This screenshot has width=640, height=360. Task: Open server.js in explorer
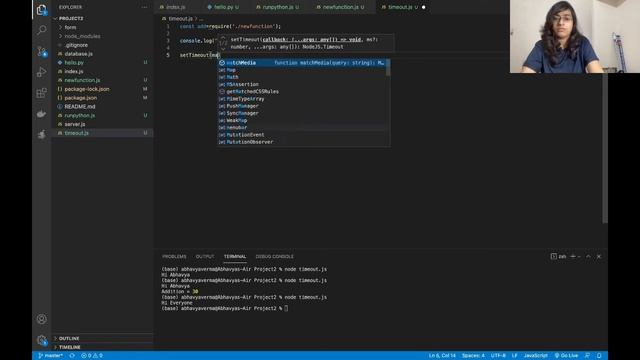pos(102,124)
